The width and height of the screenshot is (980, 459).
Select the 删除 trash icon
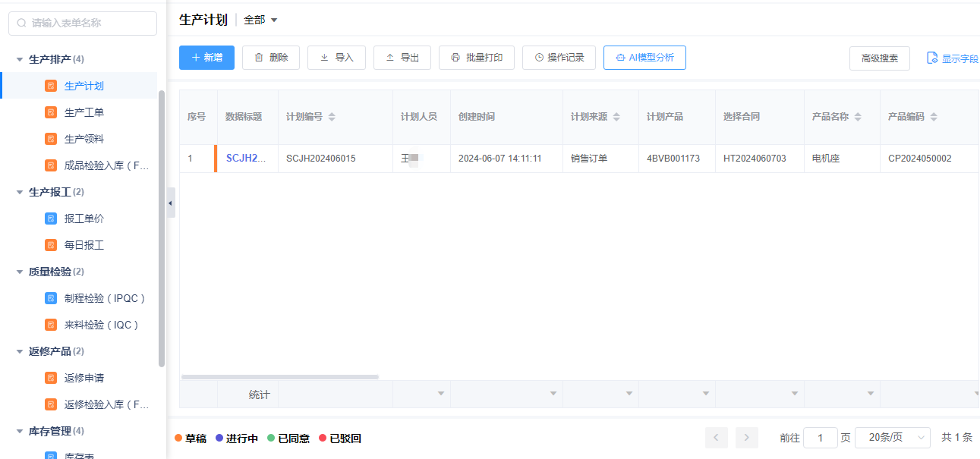[257, 57]
